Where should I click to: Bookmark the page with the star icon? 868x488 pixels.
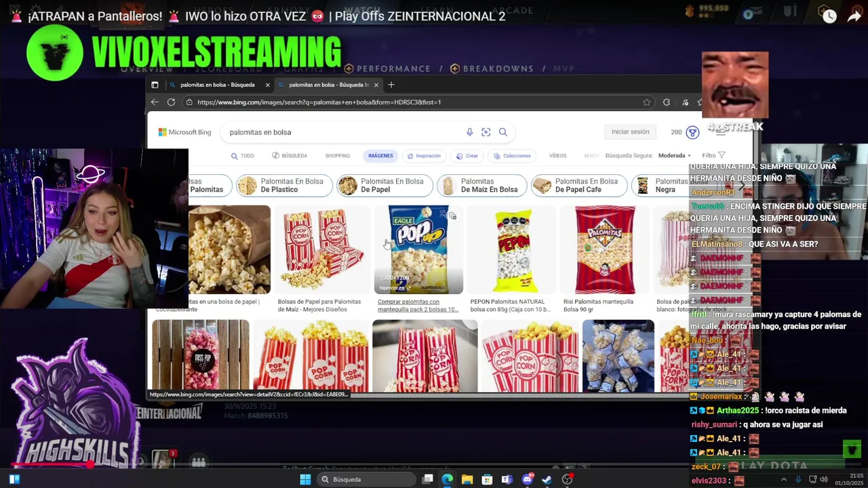pyautogui.click(x=647, y=102)
